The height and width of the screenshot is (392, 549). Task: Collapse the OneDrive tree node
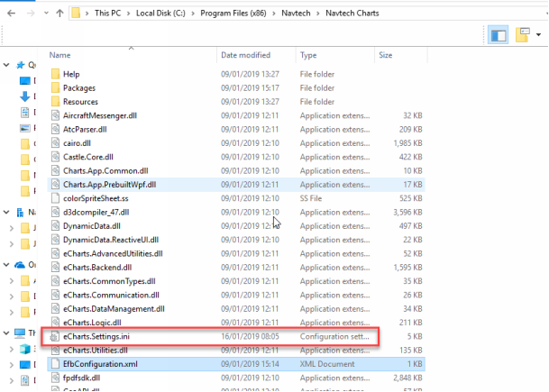tap(6, 265)
